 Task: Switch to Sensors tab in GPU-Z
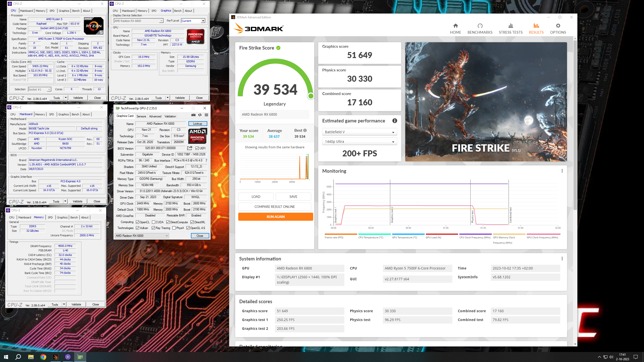[x=141, y=116]
